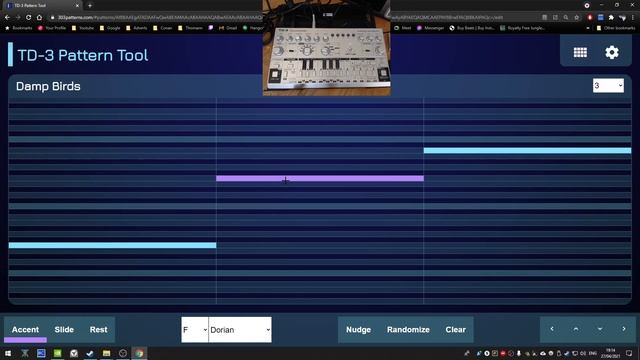The image size is (640, 360).
Task: Open the Bookmarks bookmark
Action: coord(18,28)
